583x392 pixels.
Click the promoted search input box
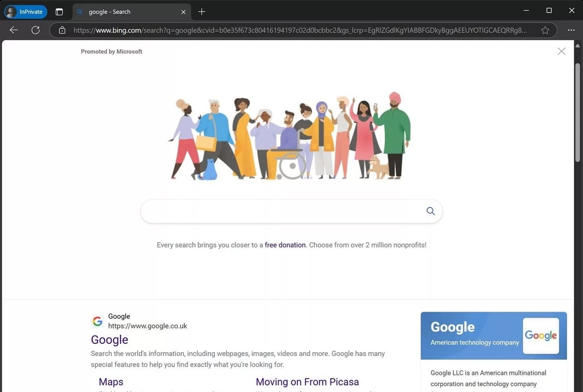[x=291, y=211]
